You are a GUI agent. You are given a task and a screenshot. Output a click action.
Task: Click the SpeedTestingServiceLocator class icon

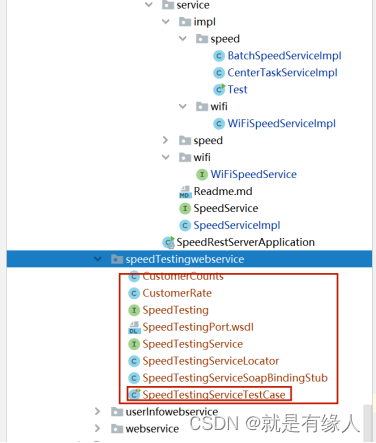(x=134, y=361)
